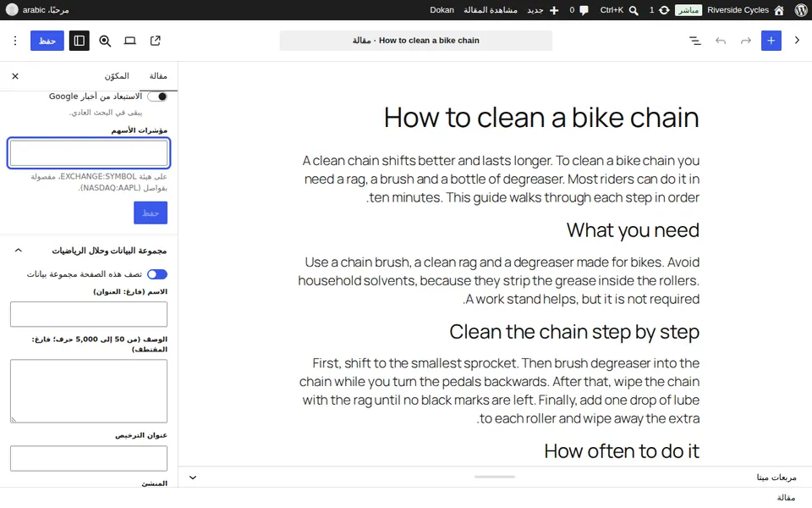812x508 pixels.
Task: Click the blue حفظ button in editor toolbar
Action: point(47,41)
